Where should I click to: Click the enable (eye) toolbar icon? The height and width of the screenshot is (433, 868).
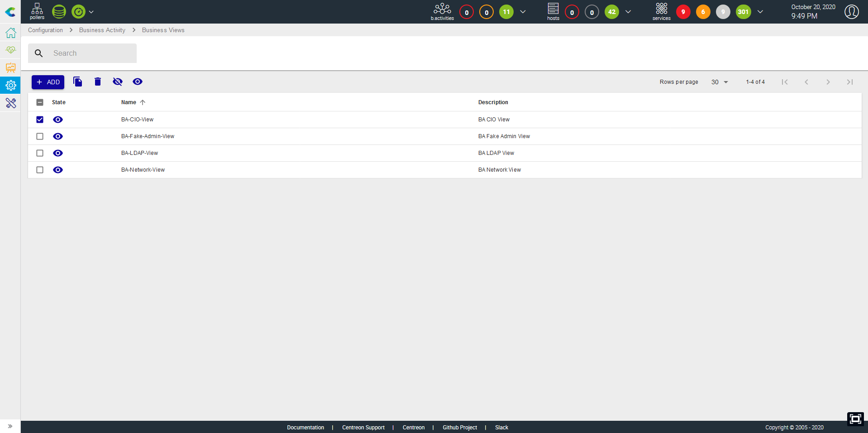pos(138,82)
